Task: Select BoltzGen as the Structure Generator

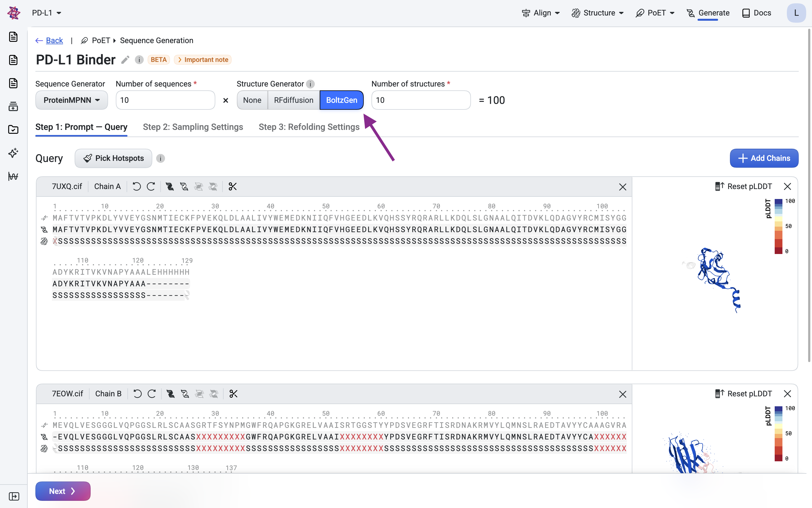Action: [x=342, y=100]
